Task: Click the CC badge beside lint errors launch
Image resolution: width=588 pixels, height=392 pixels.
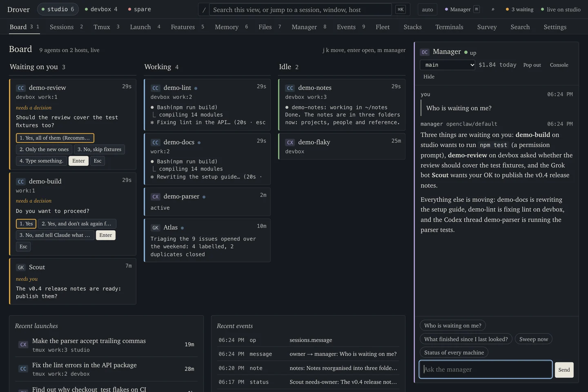Action: click(23, 369)
